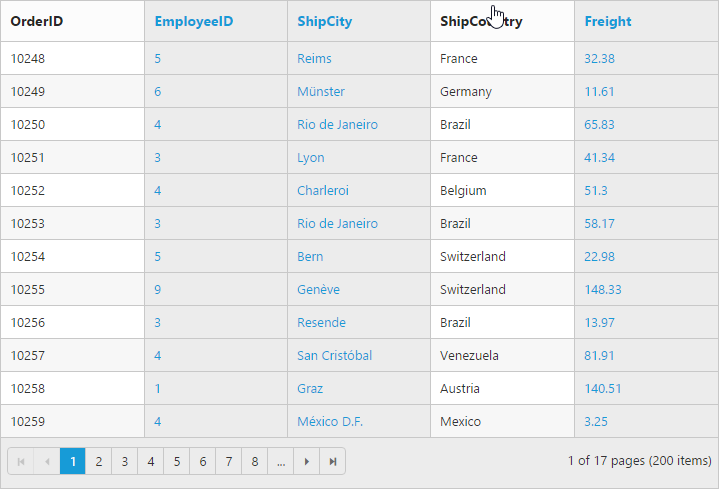The width and height of the screenshot is (719, 489).
Task: Sort by the OrderID column header
Action: tap(37, 21)
